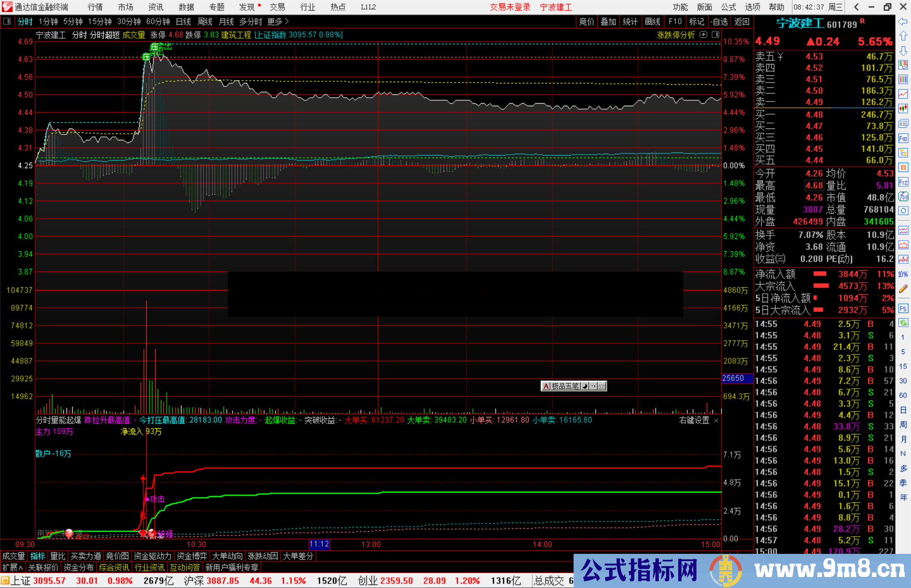Click the 右键设置 link

tap(694, 420)
